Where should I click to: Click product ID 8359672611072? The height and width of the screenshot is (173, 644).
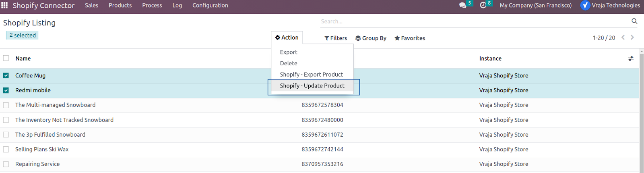pos(322,135)
